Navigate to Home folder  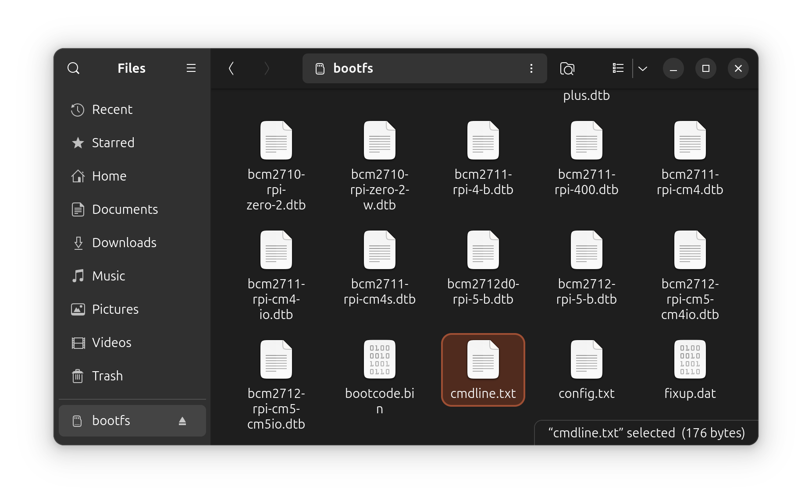(109, 176)
